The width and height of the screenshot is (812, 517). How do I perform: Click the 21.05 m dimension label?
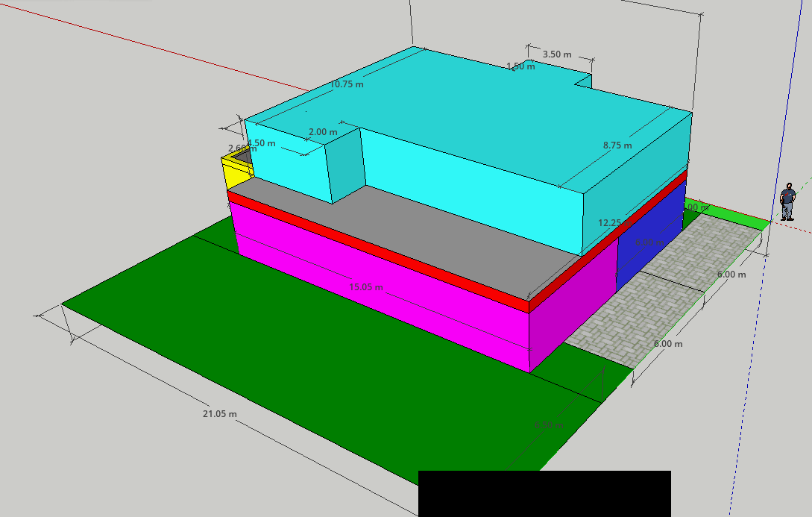pyautogui.click(x=219, y=414)
